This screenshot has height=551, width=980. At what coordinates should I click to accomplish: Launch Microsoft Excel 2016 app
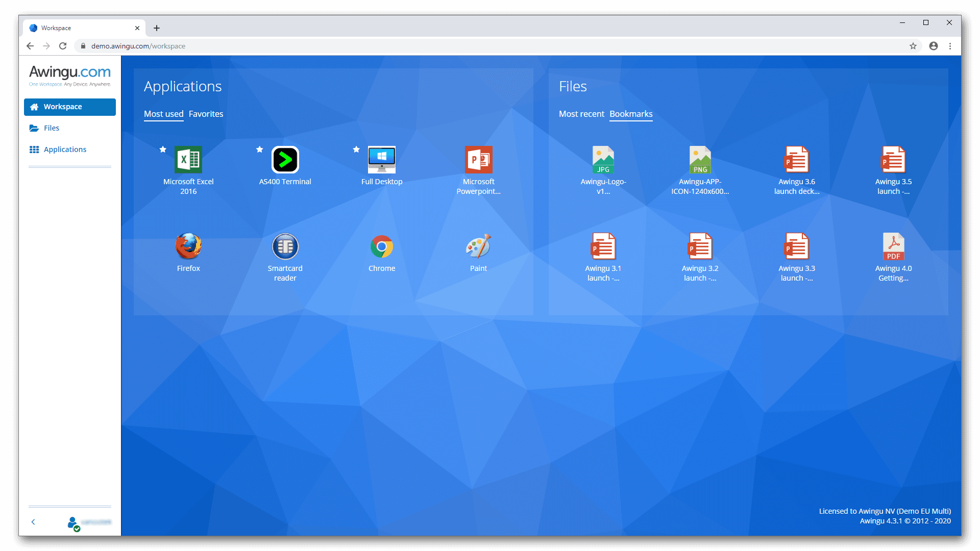pos(188,160)
